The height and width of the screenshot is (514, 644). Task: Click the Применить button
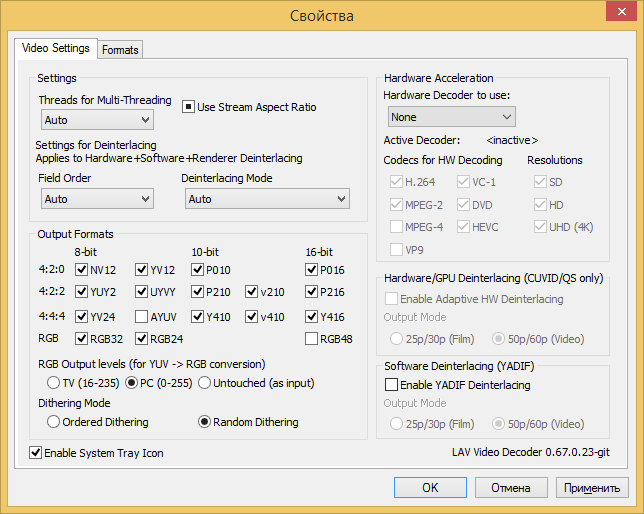(x=592, y=488)
